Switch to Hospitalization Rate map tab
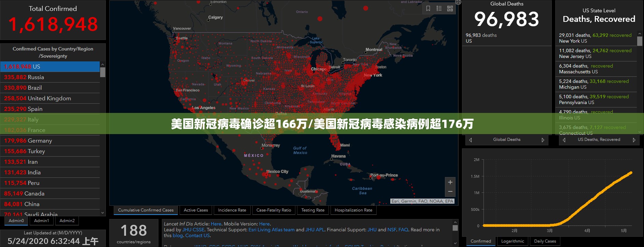 click(353, 210)
